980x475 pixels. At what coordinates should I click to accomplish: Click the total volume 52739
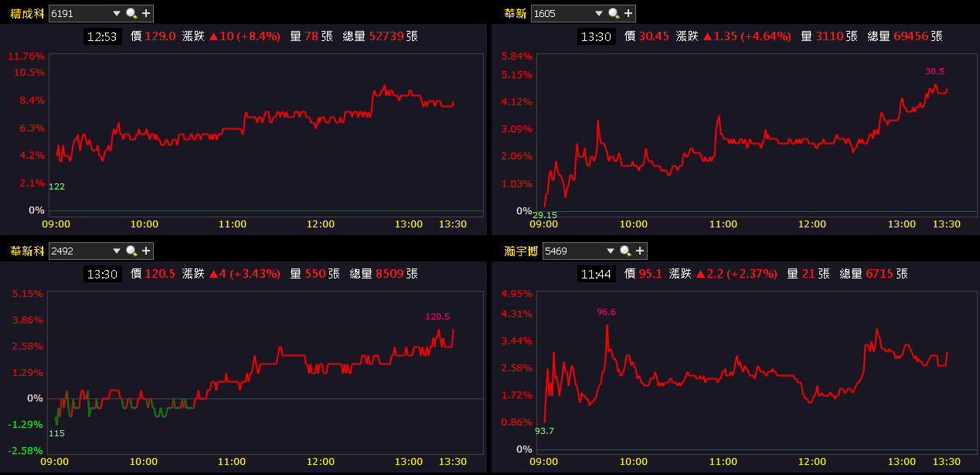click(386, 36)
